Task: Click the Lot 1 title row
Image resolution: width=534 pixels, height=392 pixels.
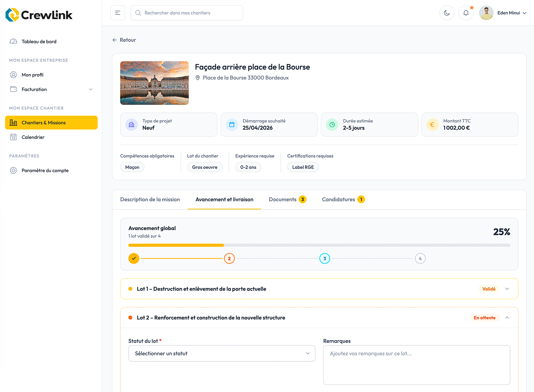Action: pyautogui.click(x=319, y=289)
